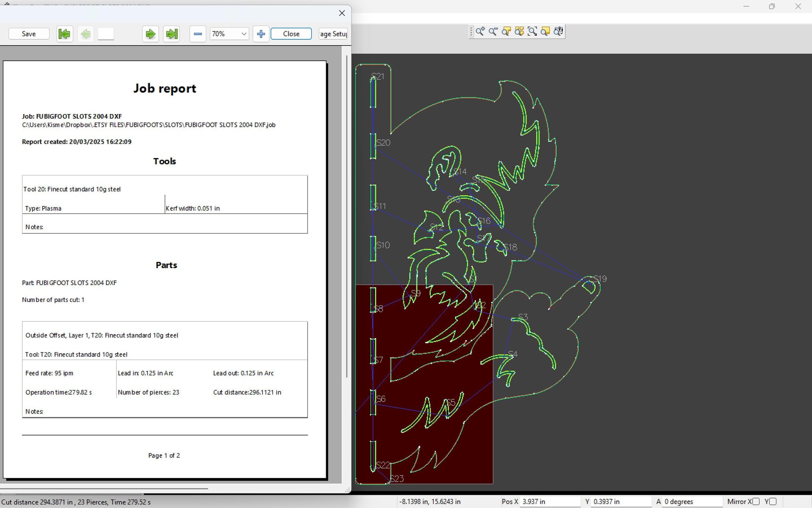Increase preview zoom with plus button
812x508 pixels.
[261, 33]
